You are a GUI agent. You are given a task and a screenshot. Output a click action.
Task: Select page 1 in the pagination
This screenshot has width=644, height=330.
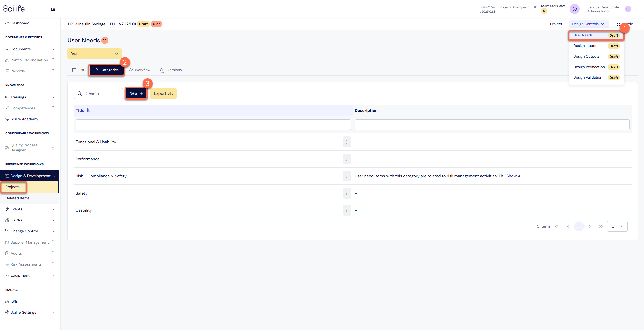point(579,226)
